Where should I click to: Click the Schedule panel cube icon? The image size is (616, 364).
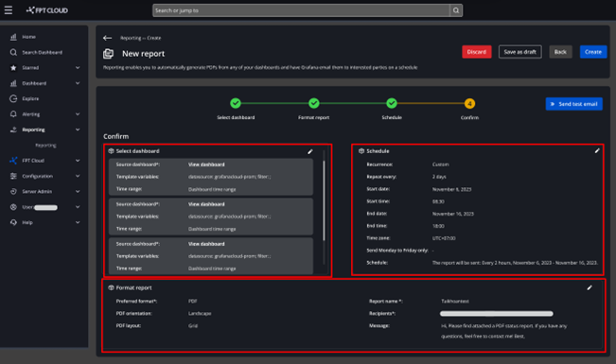point(361,151)
